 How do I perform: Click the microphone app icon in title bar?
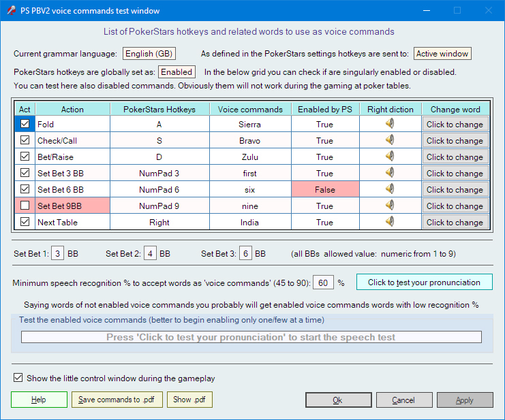tap(12, 11)
